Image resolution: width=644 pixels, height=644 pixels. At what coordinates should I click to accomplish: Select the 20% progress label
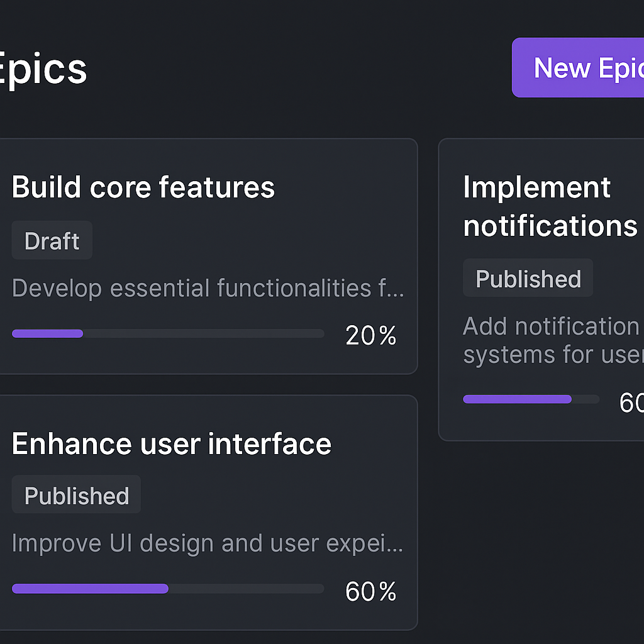click(370, 335)
